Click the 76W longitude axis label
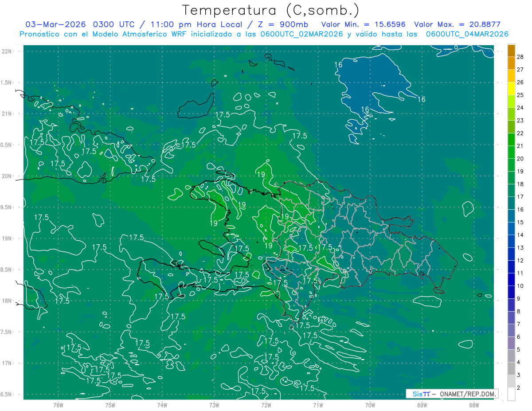Image resolution: width=532 pixels, height=411 pixels. click(x=58, y=405)
